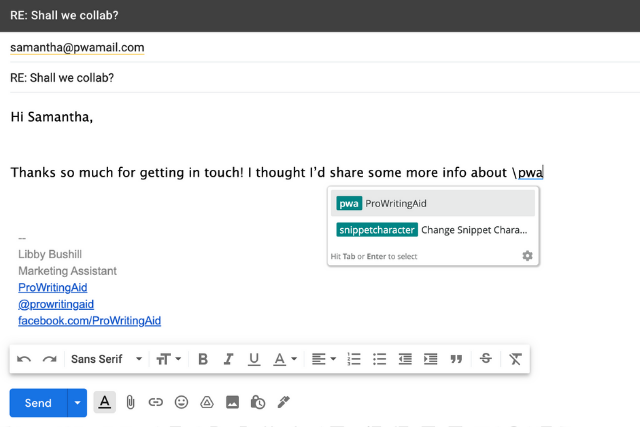Screen dimensions: 640x427
Task: Open more send options arrow
Action: coord(77,403)
